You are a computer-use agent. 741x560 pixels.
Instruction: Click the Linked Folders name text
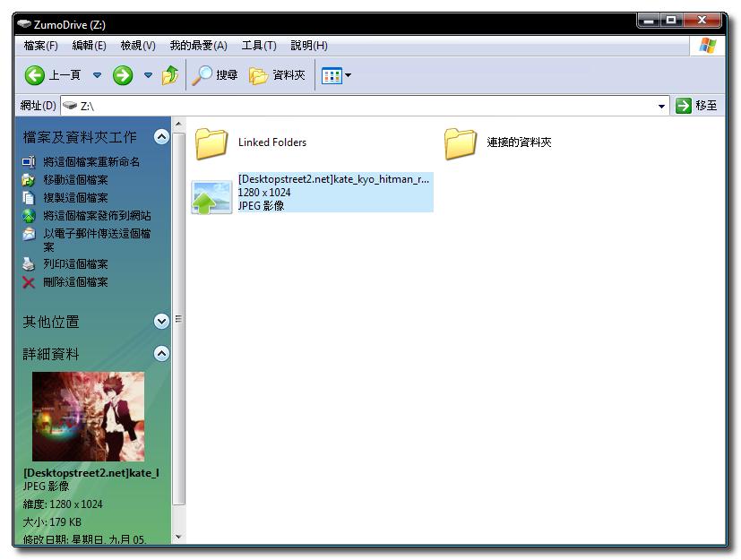pos(272,142)
